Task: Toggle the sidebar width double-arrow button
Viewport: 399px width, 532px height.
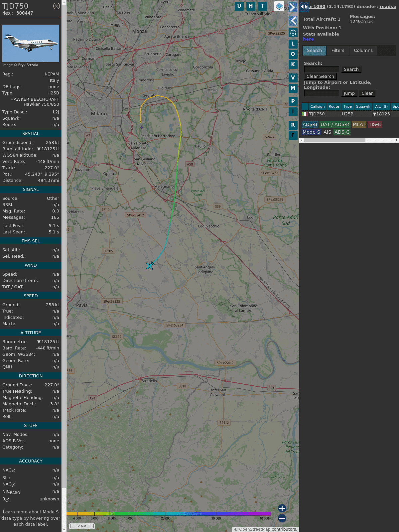Action: tap(304, 7)
